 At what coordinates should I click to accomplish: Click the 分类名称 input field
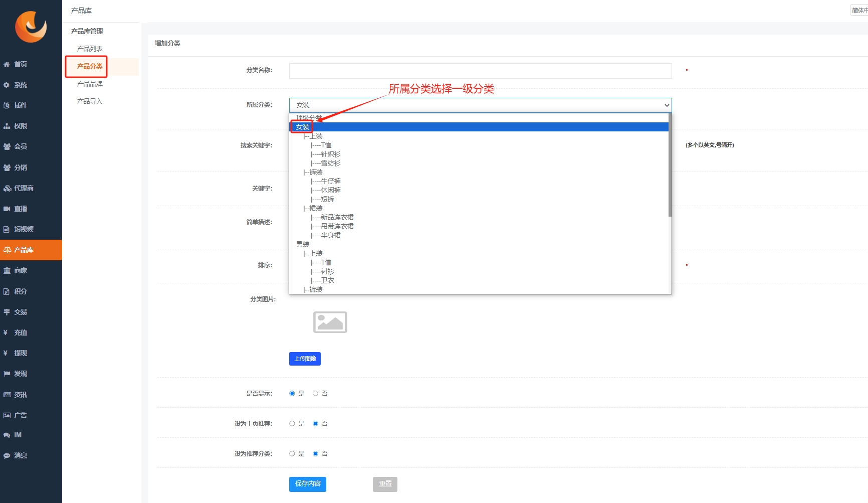480,71
